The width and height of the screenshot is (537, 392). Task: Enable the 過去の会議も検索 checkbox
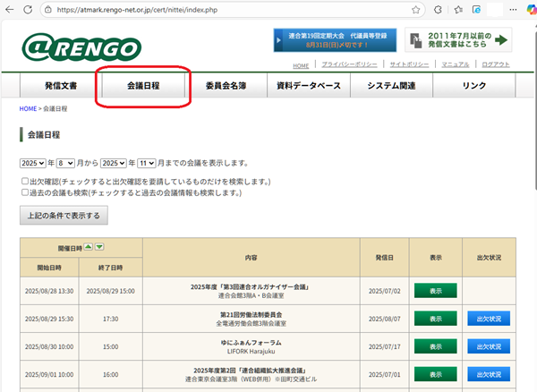pyautogui.click(x=25, y=192)
